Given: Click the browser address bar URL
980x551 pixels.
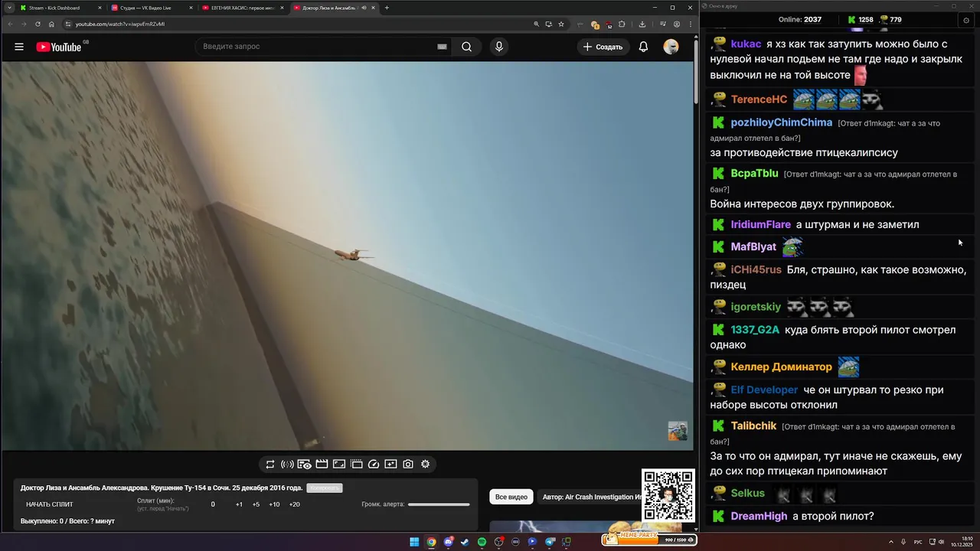Looking at the screenshot, I should coord(120,24).
